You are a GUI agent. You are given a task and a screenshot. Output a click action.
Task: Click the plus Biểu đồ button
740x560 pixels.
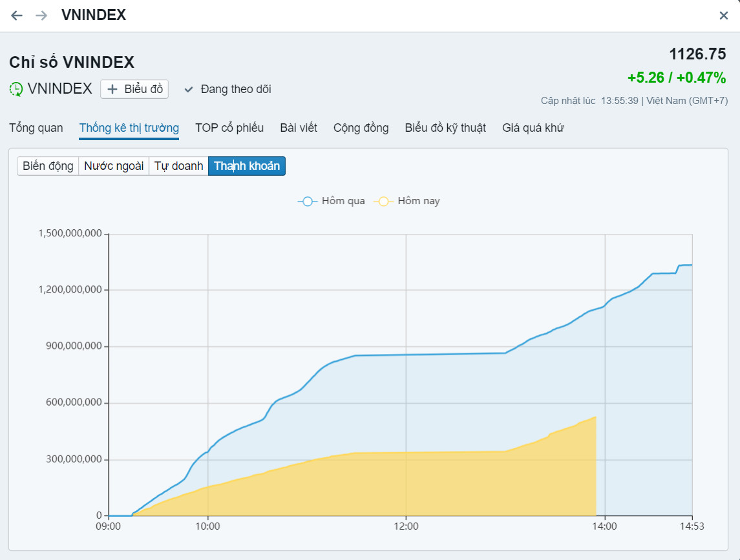(134, 89)
